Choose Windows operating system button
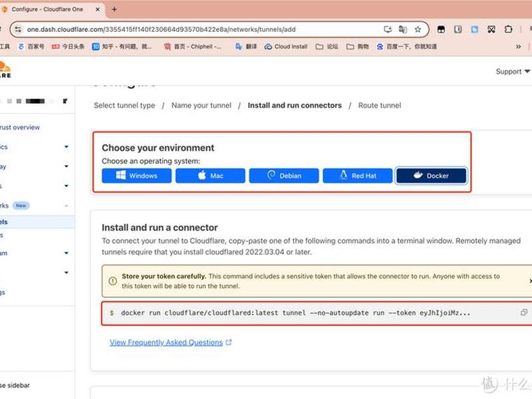This screenshot has width=532, height=399. point(136,176)
